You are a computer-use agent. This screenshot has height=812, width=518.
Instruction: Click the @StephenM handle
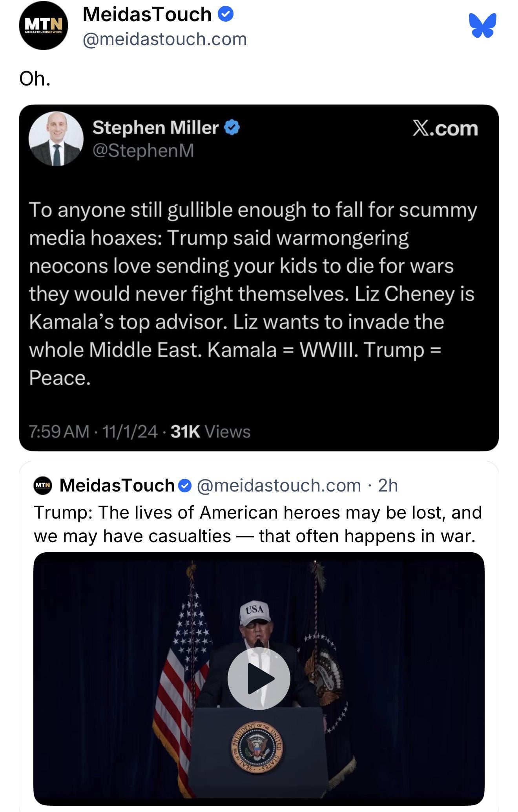coord(143,151)
